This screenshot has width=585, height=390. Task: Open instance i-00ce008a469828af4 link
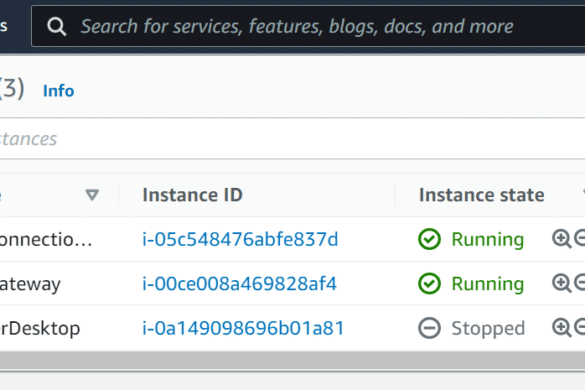tap(240, 284)
